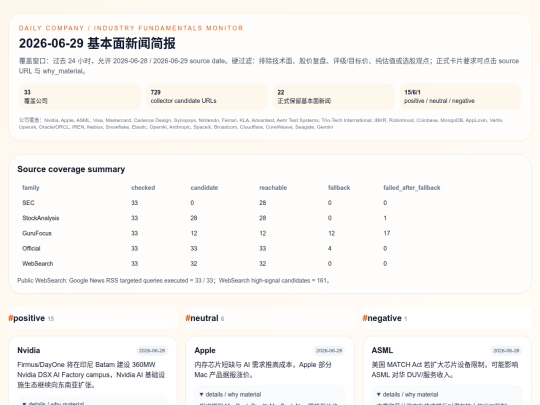This screenshot has height=405, width=540.
Task: Click the Apple 内存芯片短缺 summary text
Action: tap(263, 370)
